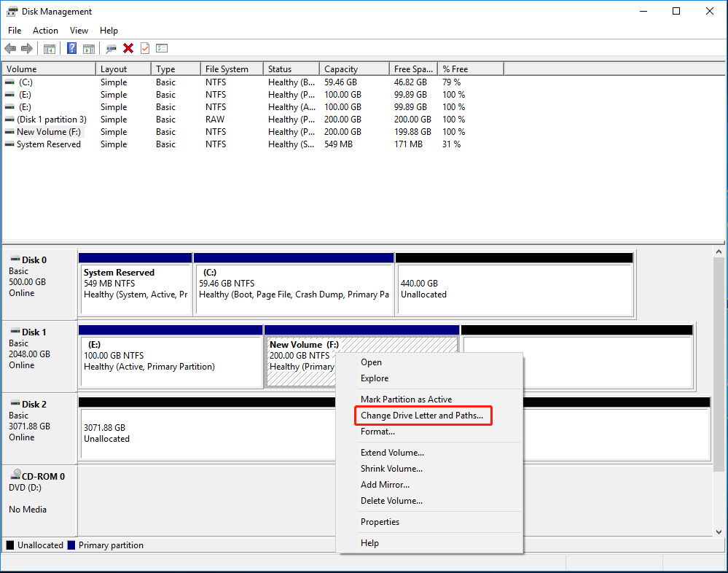Screen dimensions: 728x573
Task: Choose Open from the context menu
Action: pos(429,362)
